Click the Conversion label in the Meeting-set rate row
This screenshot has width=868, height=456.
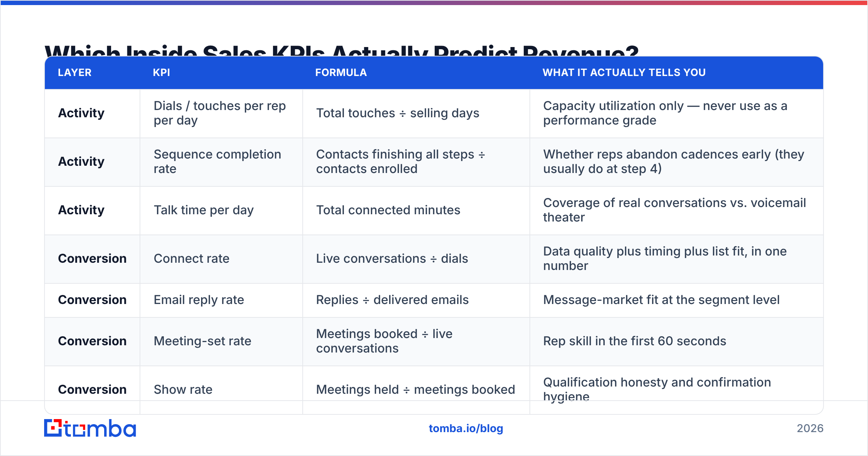(x=92, y=341)
